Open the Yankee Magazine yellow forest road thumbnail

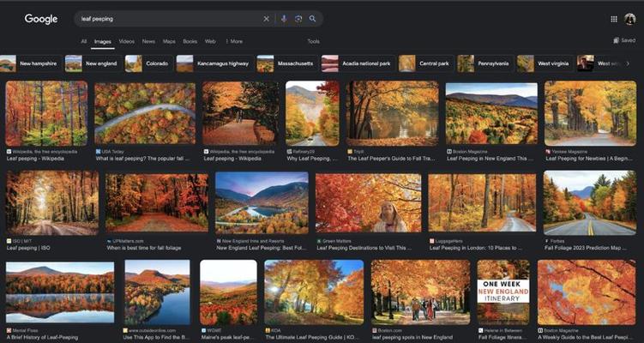coord(590,113)
